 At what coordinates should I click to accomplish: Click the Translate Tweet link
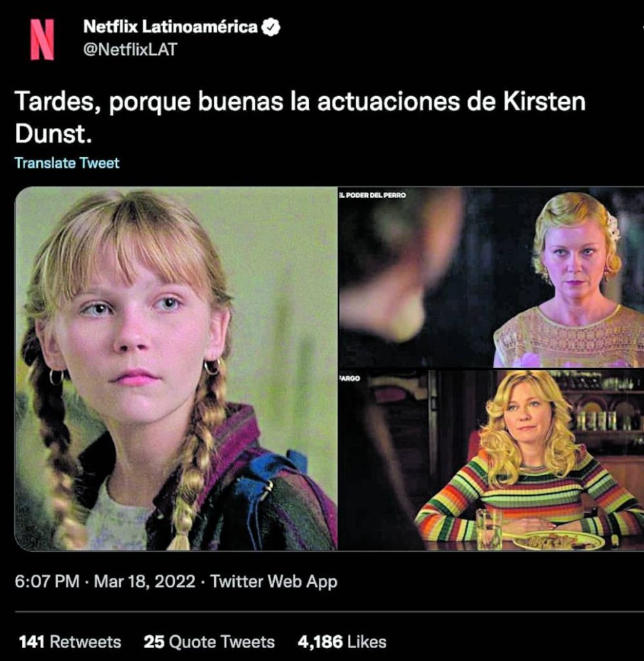point(67,163)
